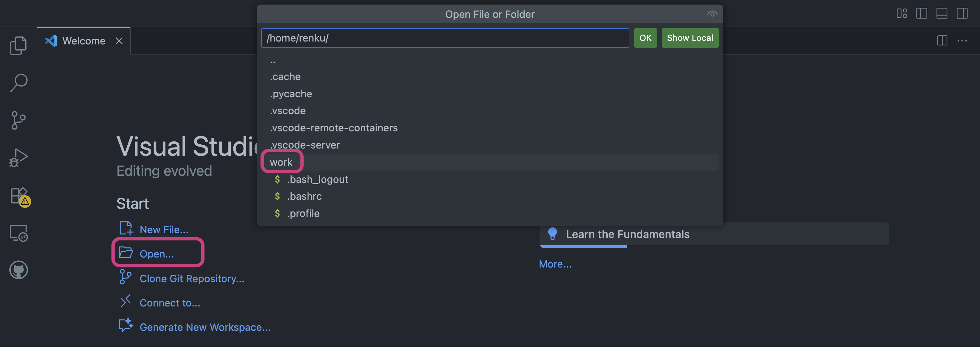Open the Extensions view with warning badge
Image resolution: width=980 pixels, height=347 pixels.
point(19,197)
